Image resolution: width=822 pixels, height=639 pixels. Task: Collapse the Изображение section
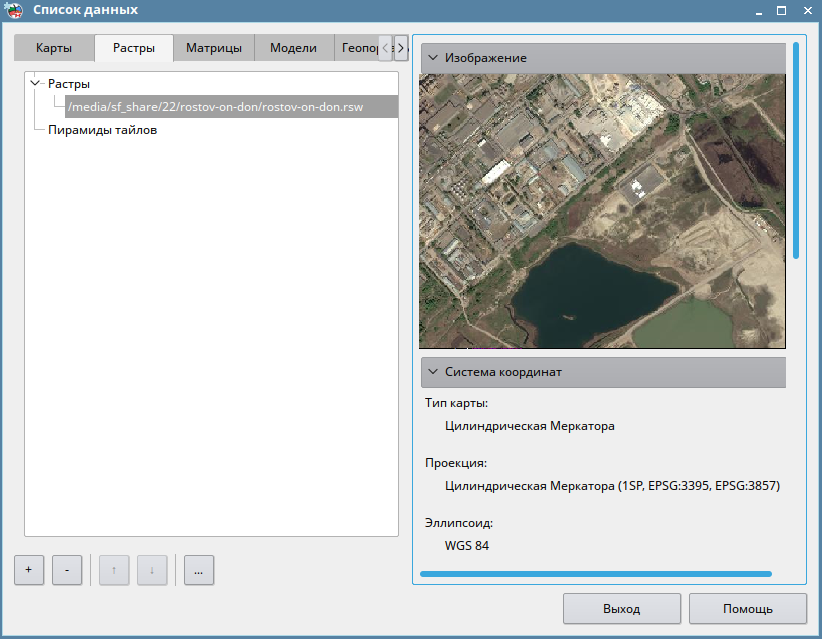(433, 58)
